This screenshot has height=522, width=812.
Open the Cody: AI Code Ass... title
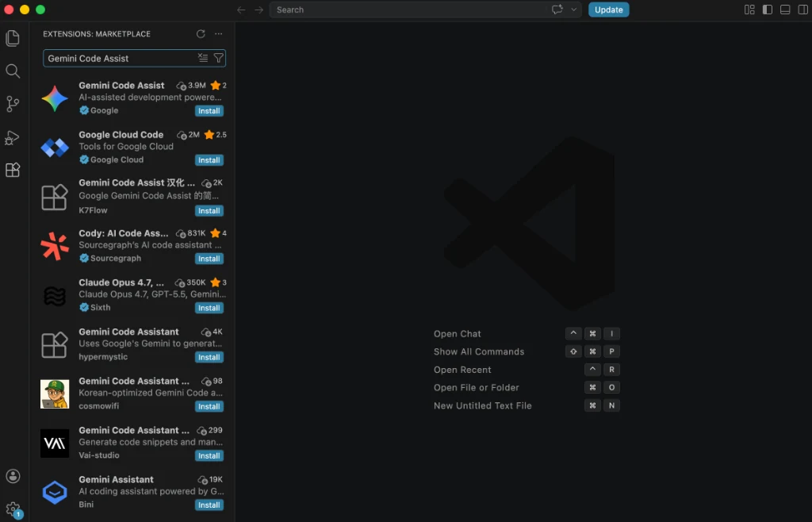point(123,233)
